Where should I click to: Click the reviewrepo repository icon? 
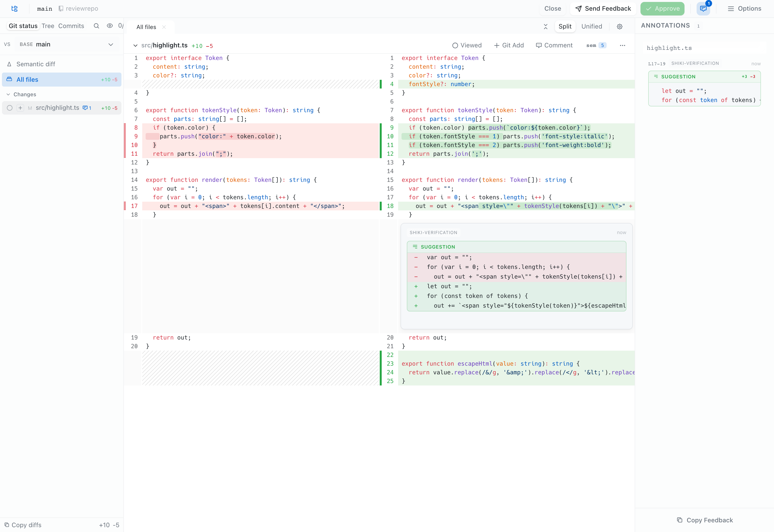pyautogui.click(x=61, y=9)
